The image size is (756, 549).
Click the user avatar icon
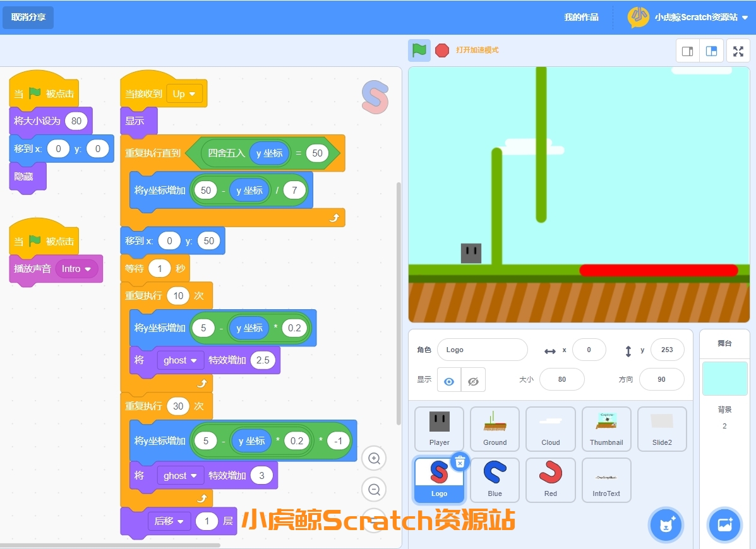coord(639,17)
